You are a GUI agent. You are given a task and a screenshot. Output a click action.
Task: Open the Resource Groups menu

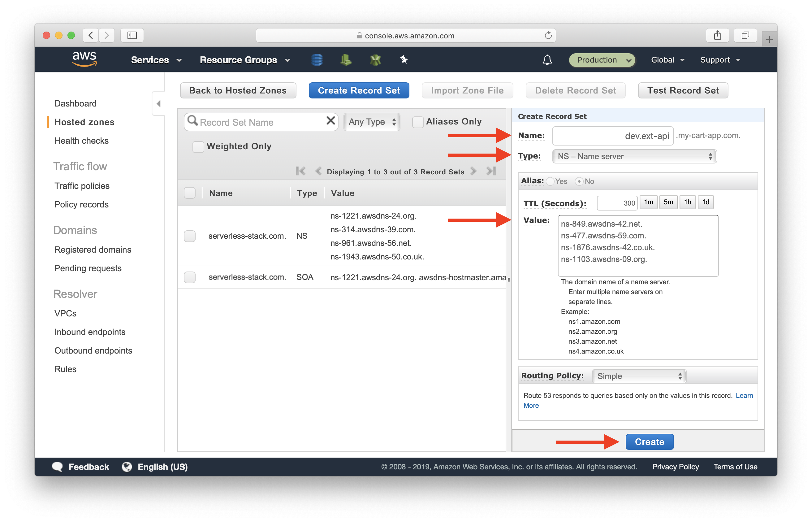point(244,59)
